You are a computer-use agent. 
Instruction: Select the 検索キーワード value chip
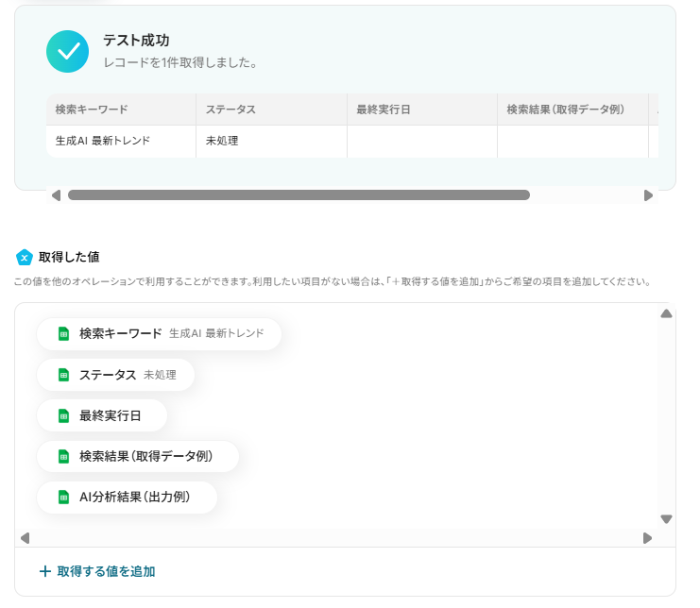[159, 333]
